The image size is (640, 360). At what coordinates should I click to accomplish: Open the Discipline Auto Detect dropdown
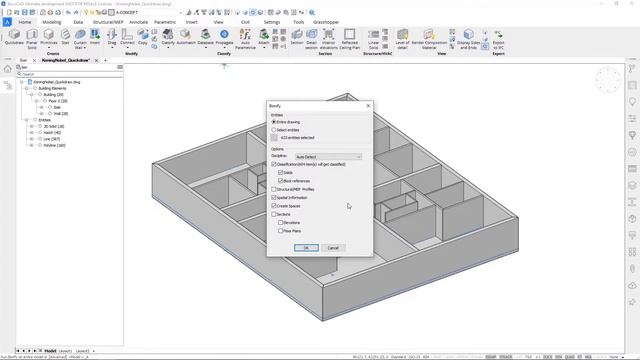328,157
